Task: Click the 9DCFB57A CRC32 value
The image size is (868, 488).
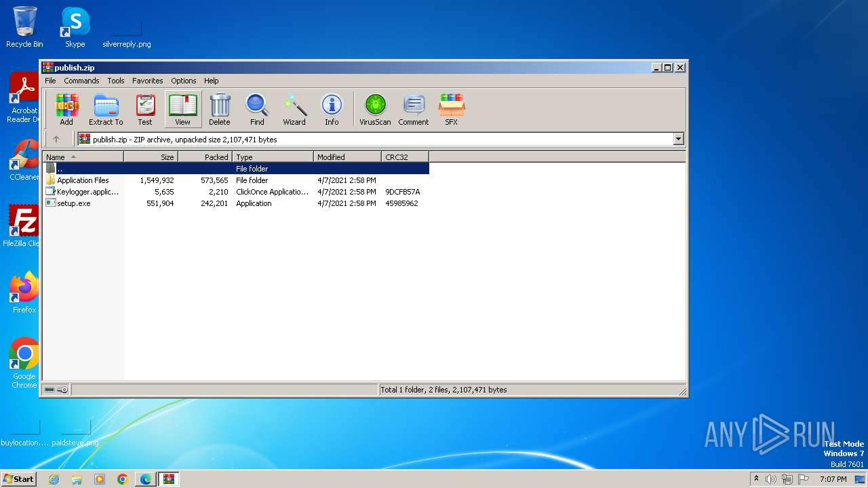Action: 403,192
